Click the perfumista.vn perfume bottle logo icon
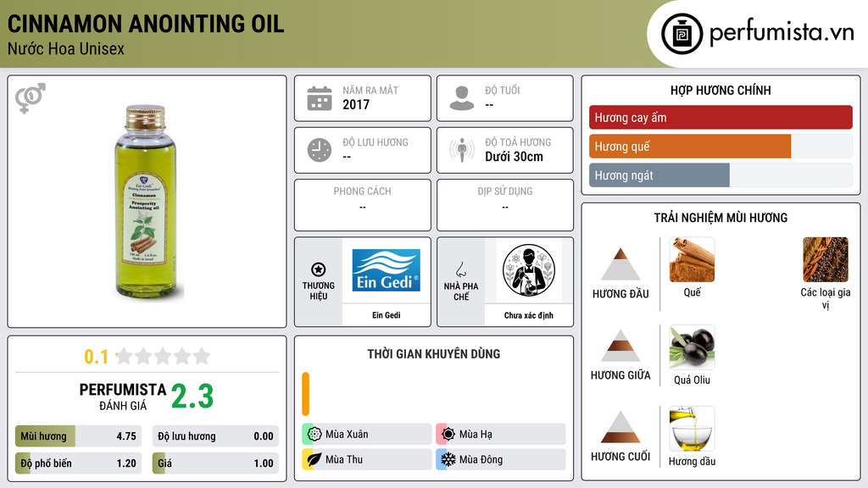Screen dimensions: 868x488 [x=682, y=34]
